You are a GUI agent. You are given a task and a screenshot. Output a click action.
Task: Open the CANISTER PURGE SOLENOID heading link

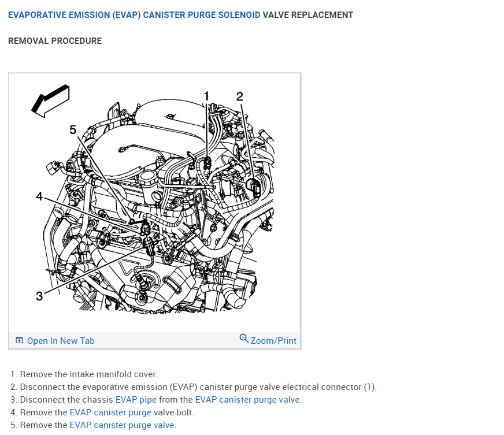pyautogui.click(x=202, y=15)
